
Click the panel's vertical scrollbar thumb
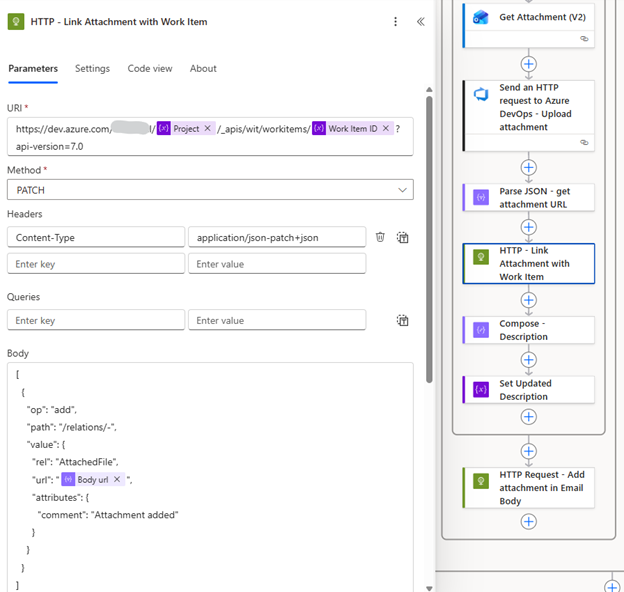pos(429,239)
